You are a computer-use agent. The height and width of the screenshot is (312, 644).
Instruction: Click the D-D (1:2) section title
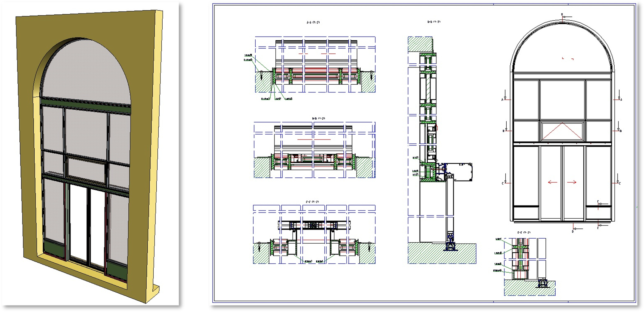click(x=434, y=22)
